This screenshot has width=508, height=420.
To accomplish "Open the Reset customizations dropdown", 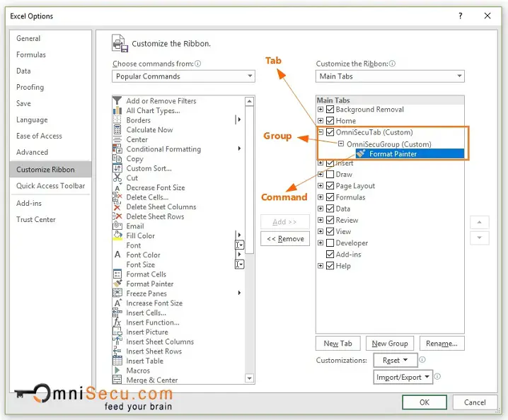I will point(396,360).
